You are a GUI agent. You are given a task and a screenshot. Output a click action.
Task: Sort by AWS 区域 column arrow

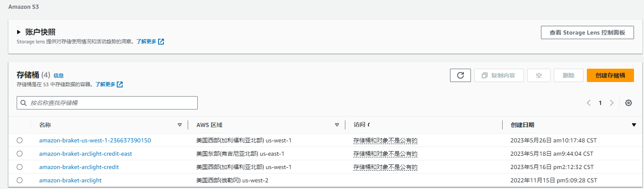click(x=337, y=125)
